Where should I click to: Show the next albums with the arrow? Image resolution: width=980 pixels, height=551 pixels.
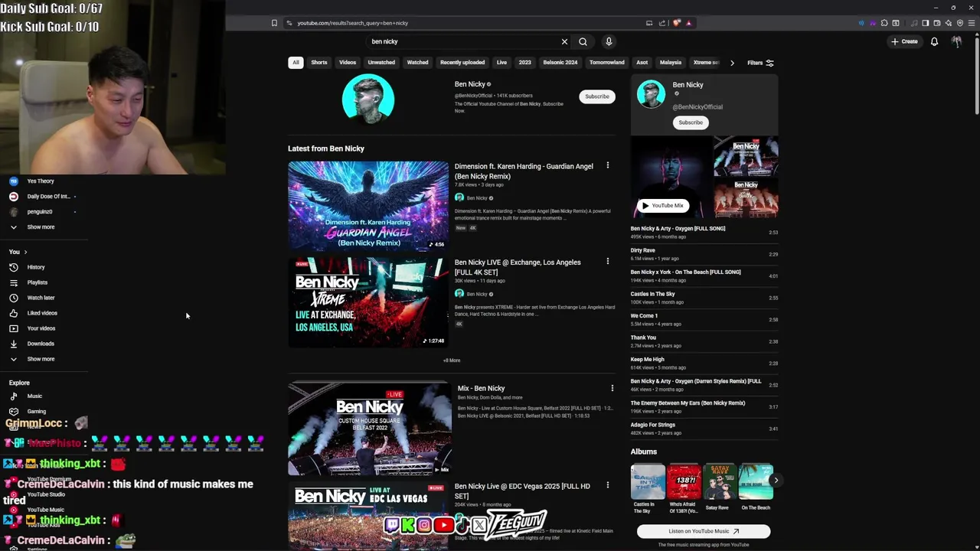(x=776, y=481)
